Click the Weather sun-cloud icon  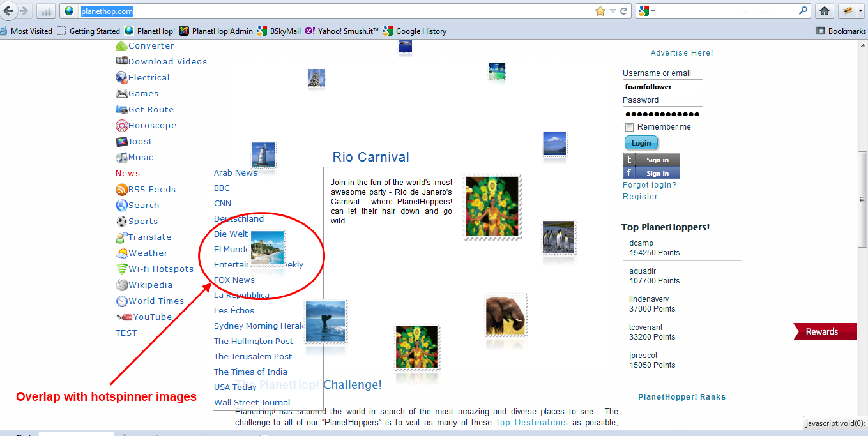pos(121,253)
